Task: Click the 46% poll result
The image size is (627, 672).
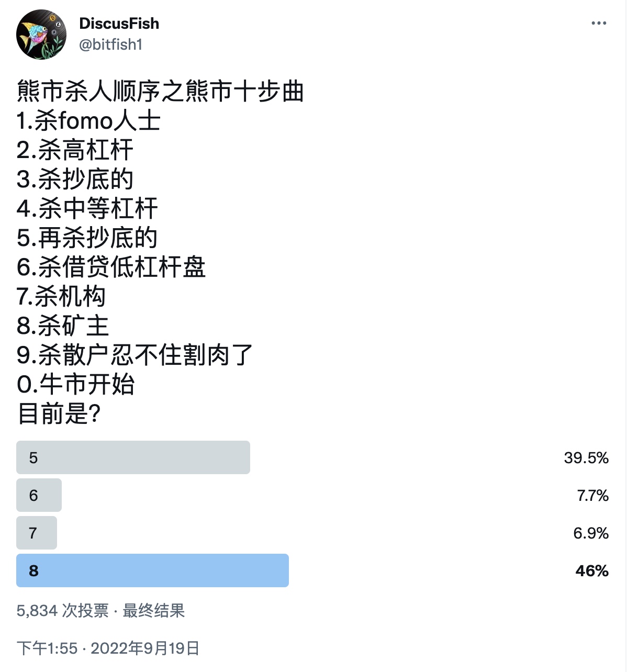Action: [x=592, y=571]
